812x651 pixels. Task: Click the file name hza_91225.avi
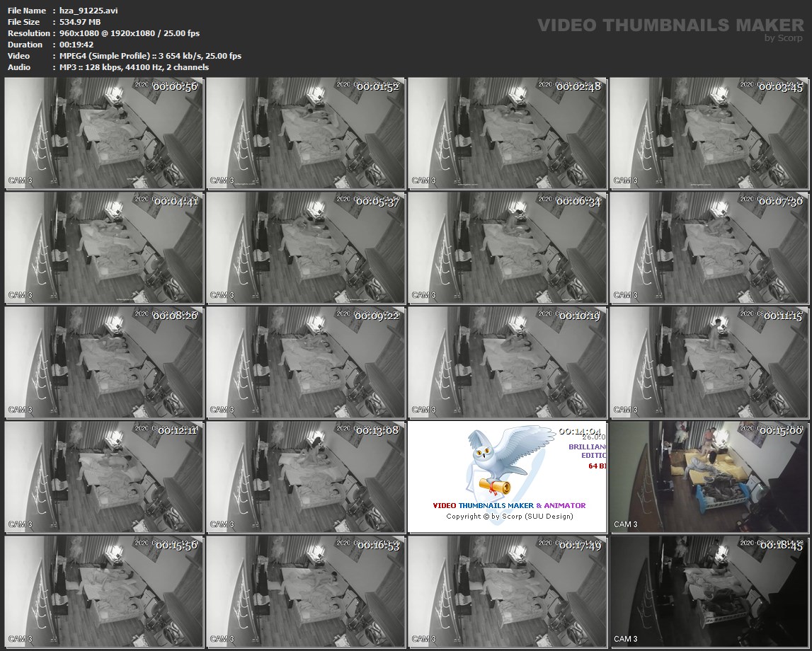[88, 11]
